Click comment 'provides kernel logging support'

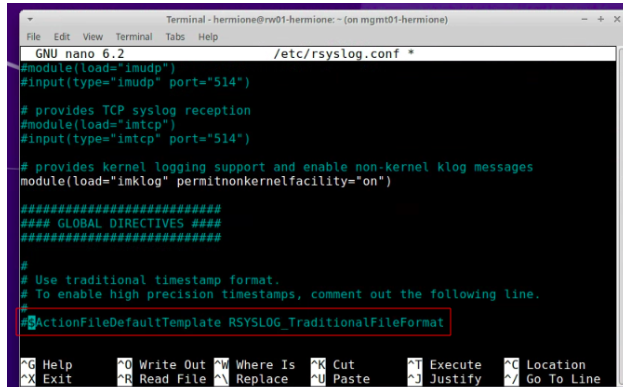coord(150,167)
